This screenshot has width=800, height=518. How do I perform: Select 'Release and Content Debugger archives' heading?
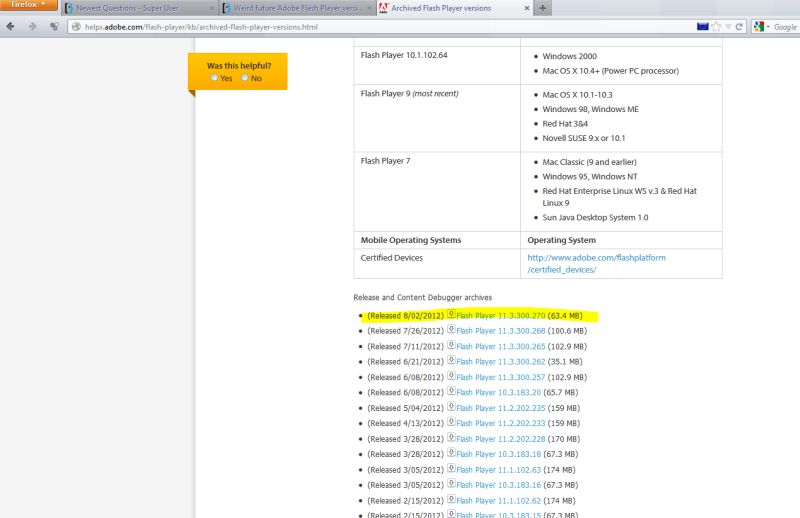[x=422, y=298]
